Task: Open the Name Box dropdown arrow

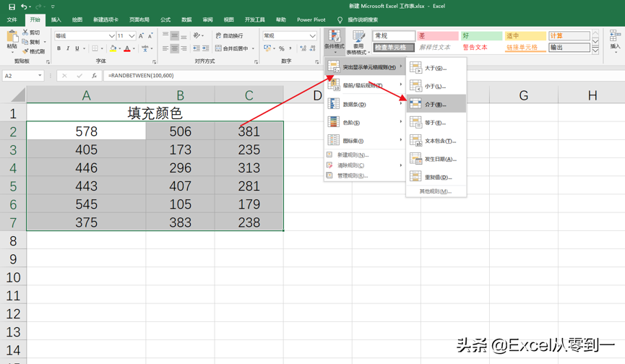Action: coord(40,76)
